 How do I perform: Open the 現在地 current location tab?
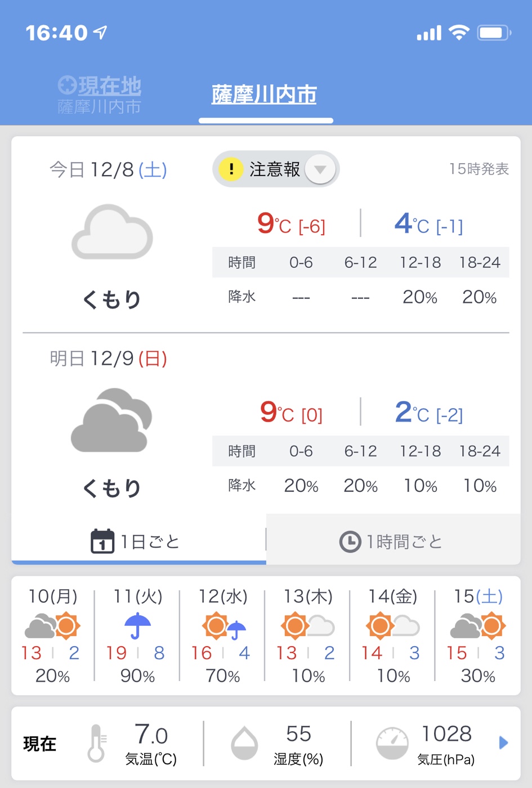coord(100,95)
